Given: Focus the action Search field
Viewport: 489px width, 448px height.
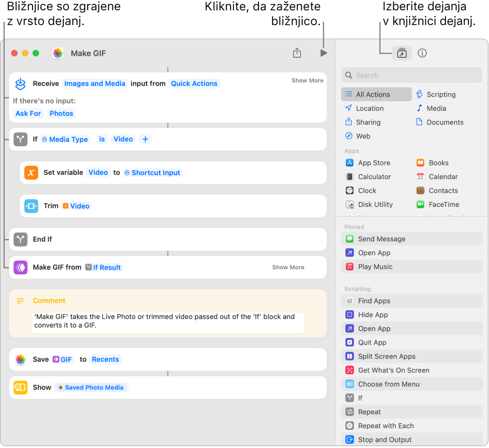Looking at the screenshot, I should click(x=412, y=75).
